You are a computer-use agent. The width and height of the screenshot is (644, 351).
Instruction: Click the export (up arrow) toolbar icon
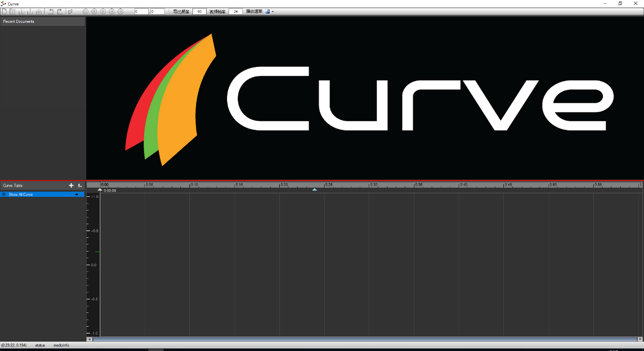click(x=30, y=11)
